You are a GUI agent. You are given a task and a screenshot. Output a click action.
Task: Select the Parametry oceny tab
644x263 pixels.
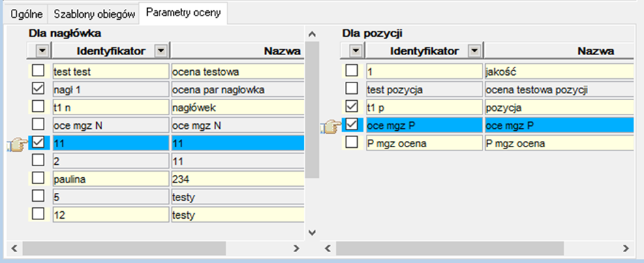(183, 13)
